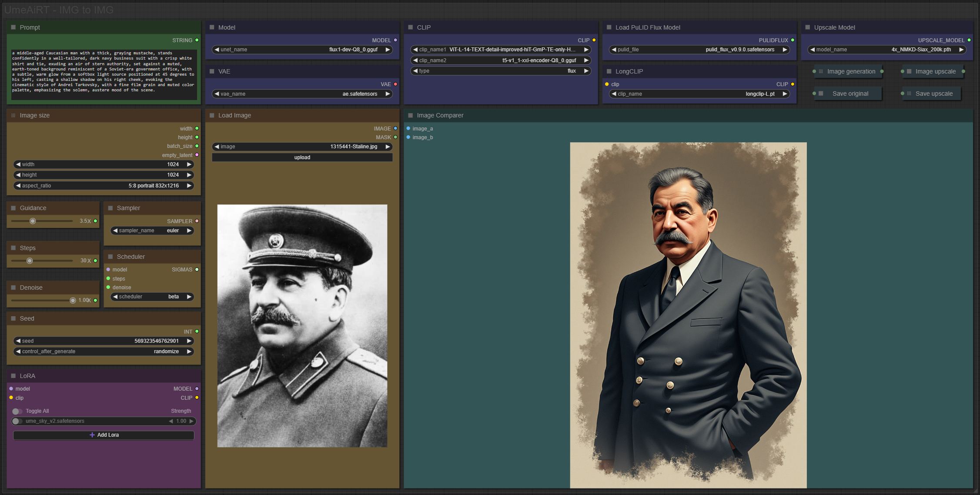Select the Image generation group item
Screen dimensions: 980x495
point(850,71)
